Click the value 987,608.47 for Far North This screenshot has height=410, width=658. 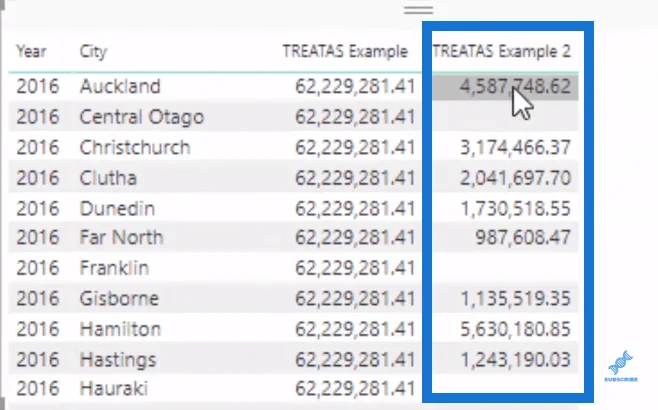pyautogui.click(x=523, y=238)
